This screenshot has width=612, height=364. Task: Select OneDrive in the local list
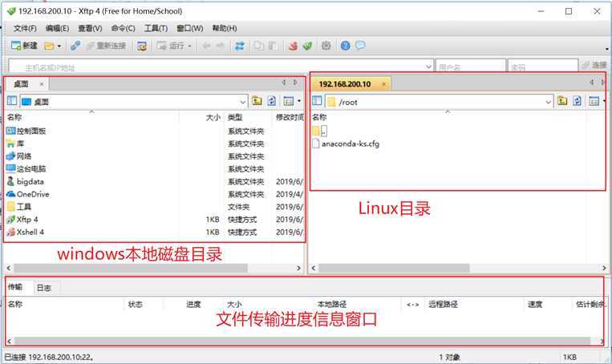[x=28, y=194]
